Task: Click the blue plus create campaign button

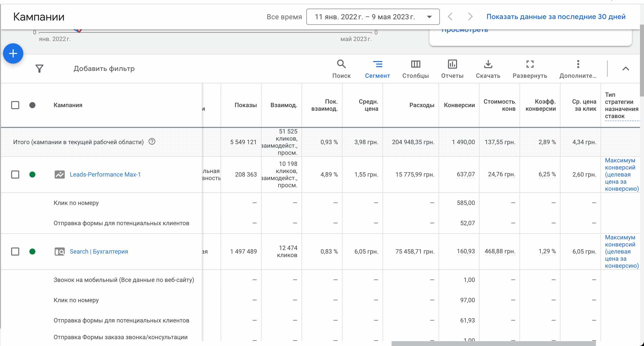Action: (x=13, y=53)
